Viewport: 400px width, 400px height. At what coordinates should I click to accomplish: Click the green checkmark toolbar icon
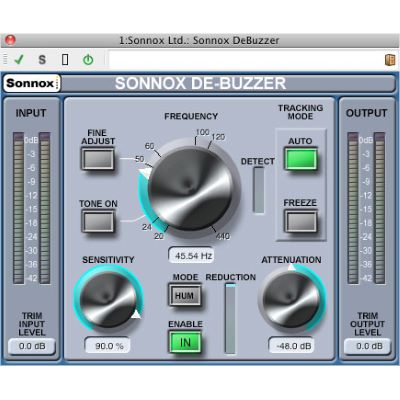[x=19, y=60]
